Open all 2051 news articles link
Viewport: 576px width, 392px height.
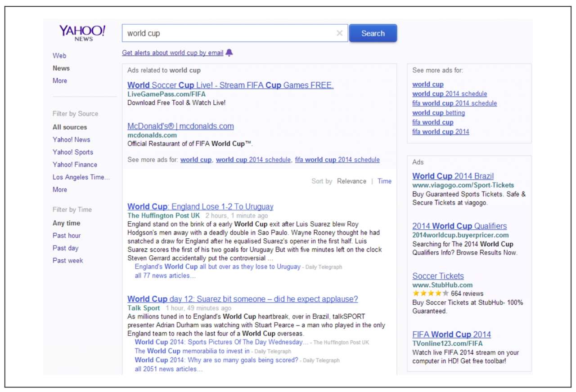click(x=169, y=369)
